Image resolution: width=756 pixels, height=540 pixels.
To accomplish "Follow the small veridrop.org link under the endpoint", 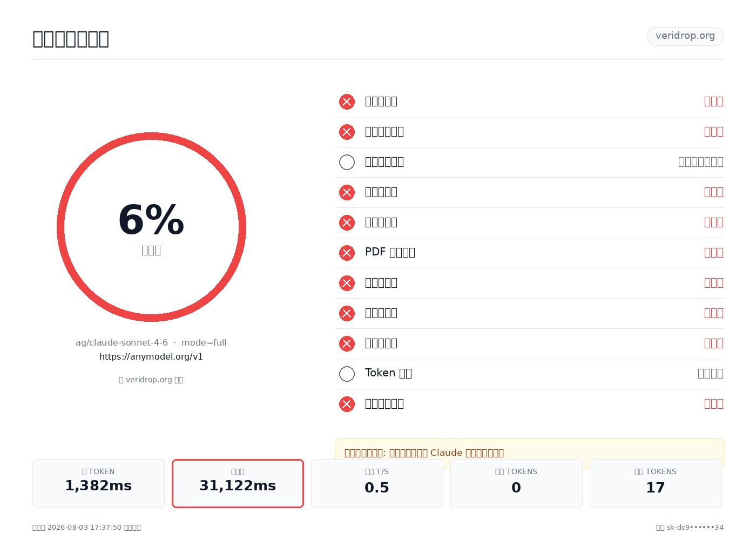I will (151, 380).
